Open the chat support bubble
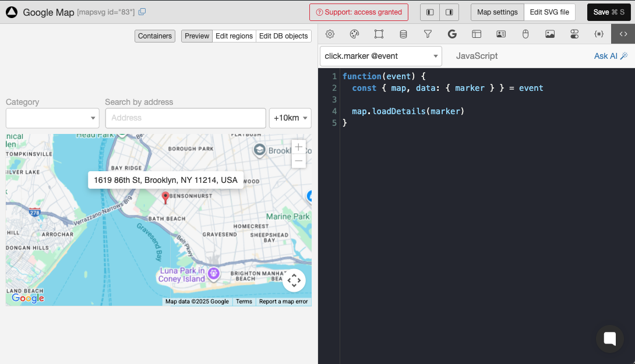 (x=609, y=339)
